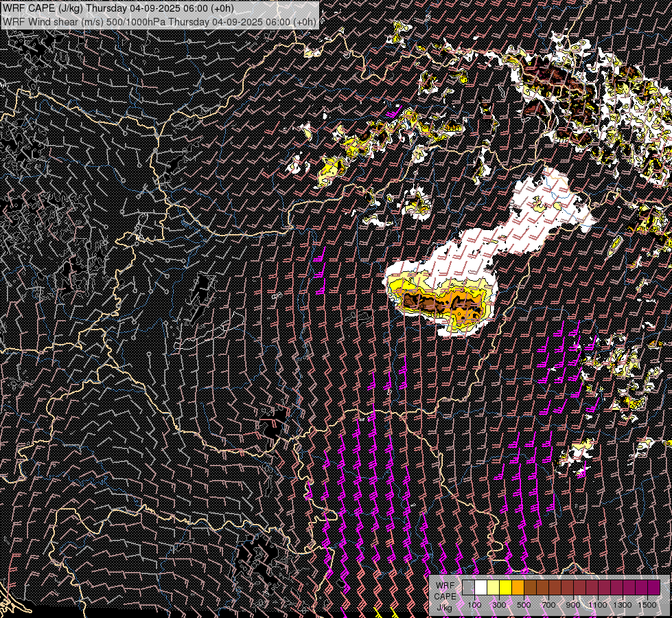Select the white legend swatch after 100
The width and height of the screenshot is (672, 618).
(481, 587)
